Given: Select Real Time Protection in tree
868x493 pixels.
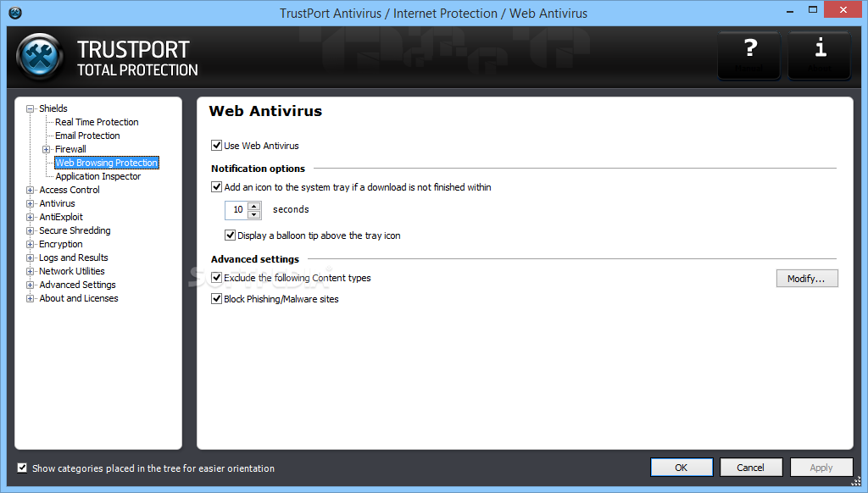Looking at the screenshot, I should tap(97, 122).
